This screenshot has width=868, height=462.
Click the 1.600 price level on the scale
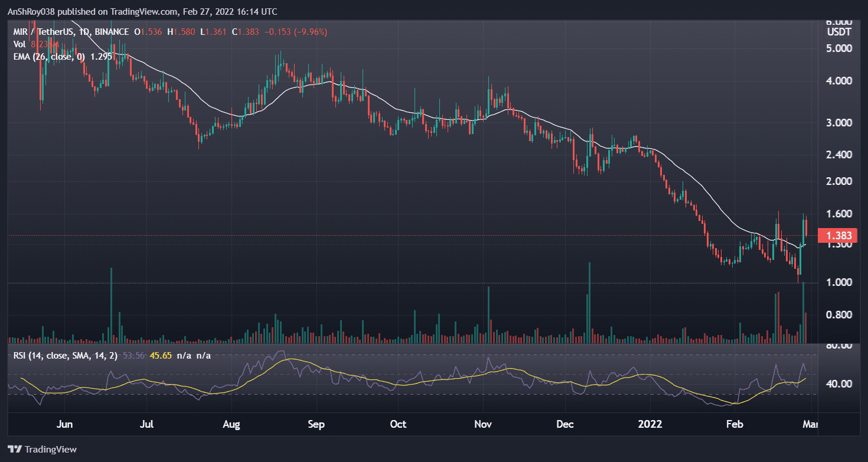point(840,213)
